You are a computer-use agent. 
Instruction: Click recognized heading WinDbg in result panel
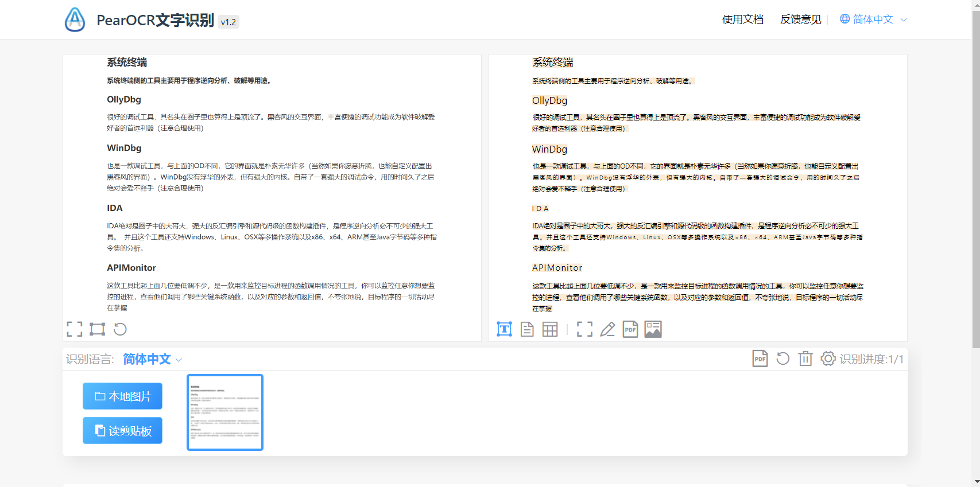pyautogui.click(x=549, y=149)
